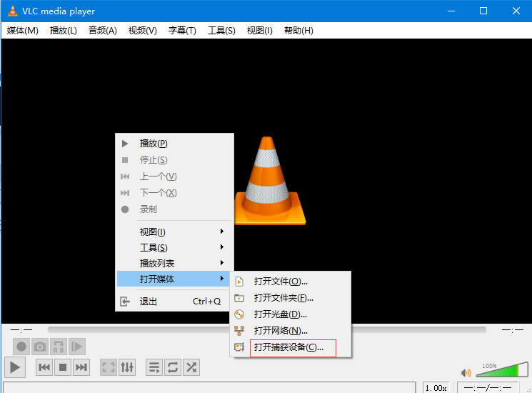Click the Play button in the bottom controls

15,367
